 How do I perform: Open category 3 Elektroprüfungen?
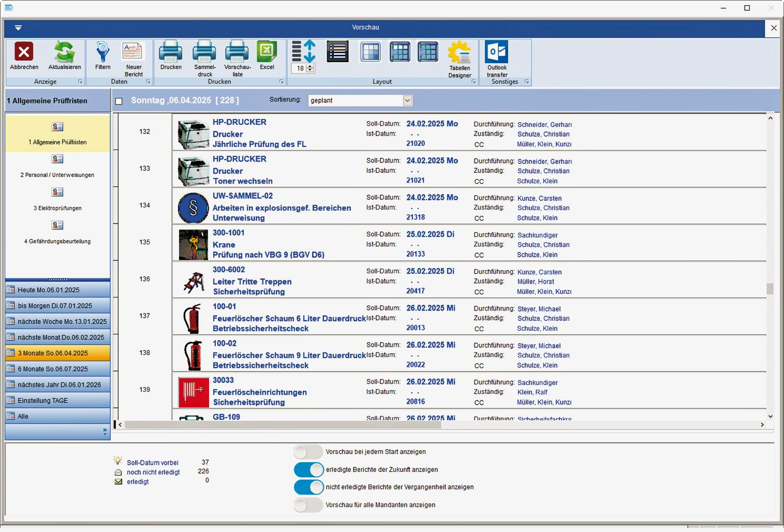[x=57, y=200]
